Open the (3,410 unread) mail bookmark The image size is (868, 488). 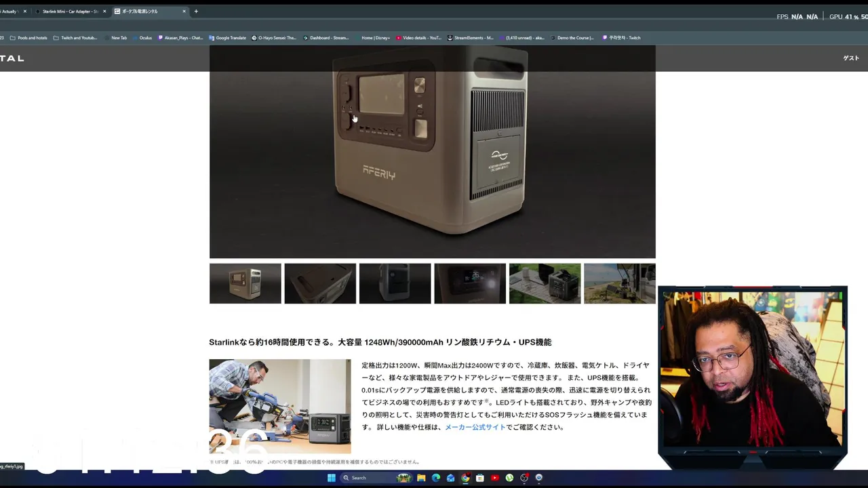(521, 38)
